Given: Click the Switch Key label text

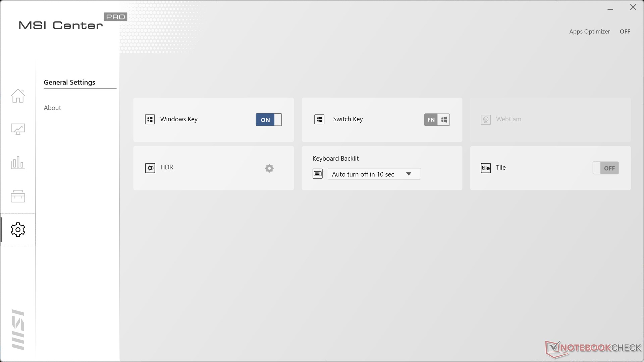Looking at the screenshot, I should 348,119.
